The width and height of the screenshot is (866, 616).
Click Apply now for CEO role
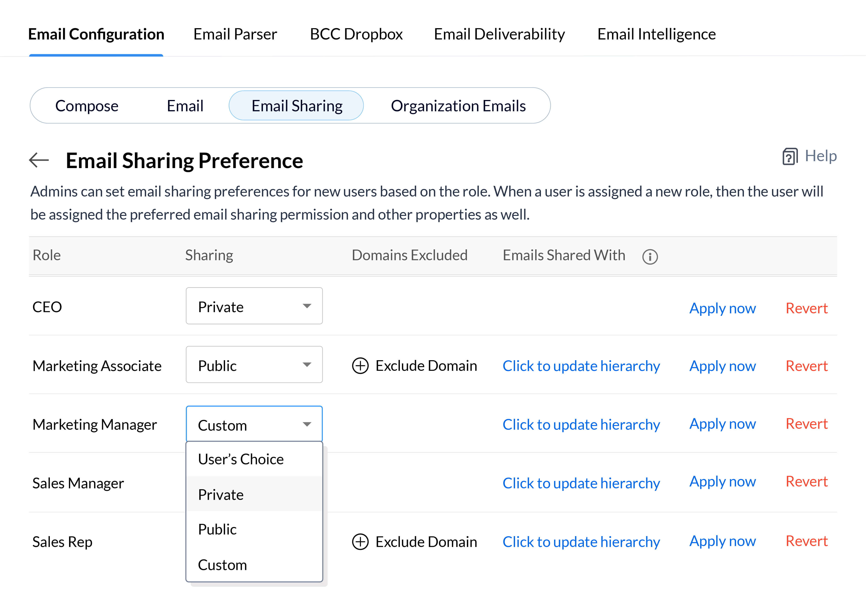pyautogui.click(x=722, y=308)
